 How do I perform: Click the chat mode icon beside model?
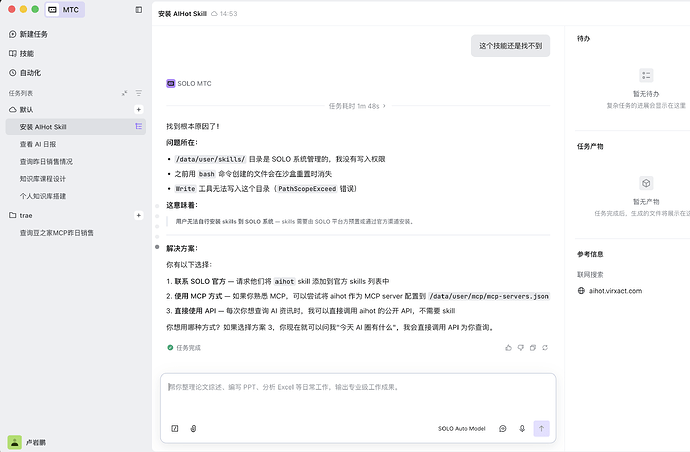tap(503, 429)
